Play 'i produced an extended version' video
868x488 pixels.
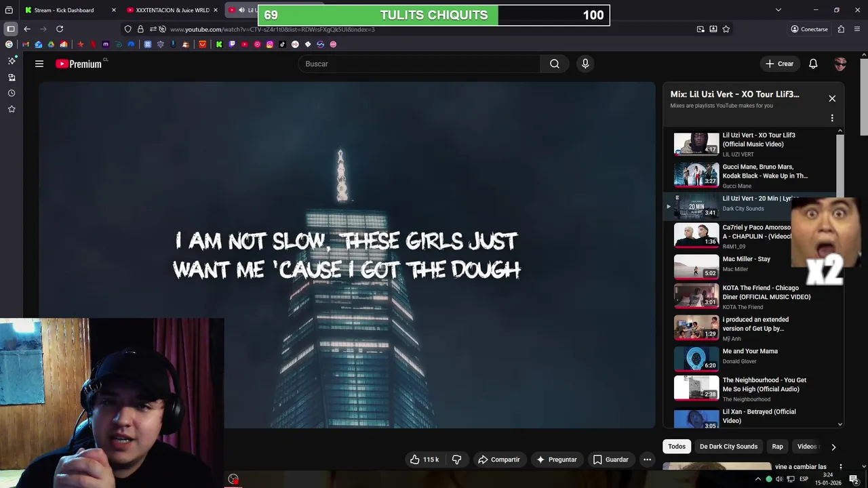pos(696,327)
